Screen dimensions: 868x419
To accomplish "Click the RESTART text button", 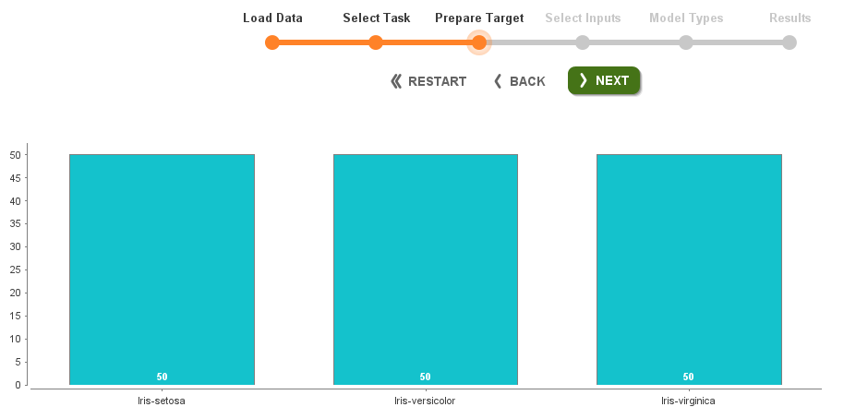I will click(x=437, y=81).
